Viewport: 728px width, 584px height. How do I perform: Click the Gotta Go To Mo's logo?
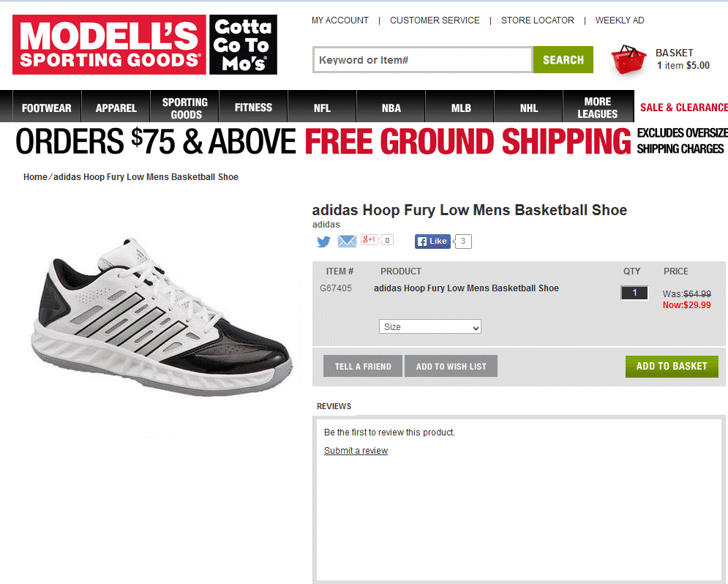coord(244,45)
